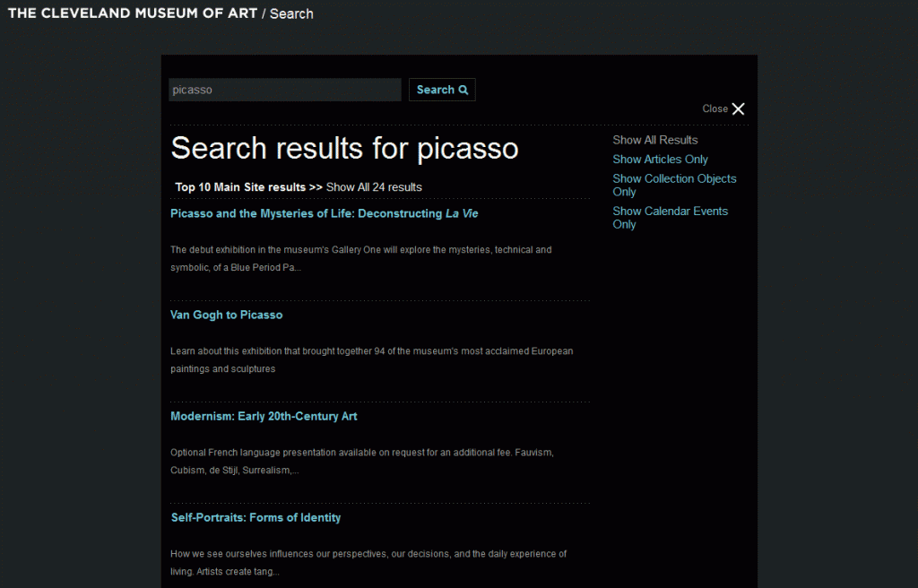Open Self-Portraits: Forms of Identity result

[x=255, y=518]
